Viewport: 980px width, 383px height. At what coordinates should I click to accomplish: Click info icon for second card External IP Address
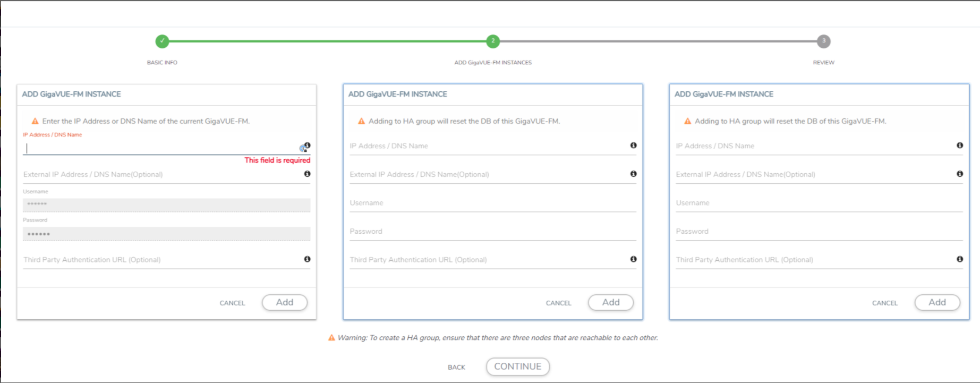pyautogui.click(x=633, y=174)
